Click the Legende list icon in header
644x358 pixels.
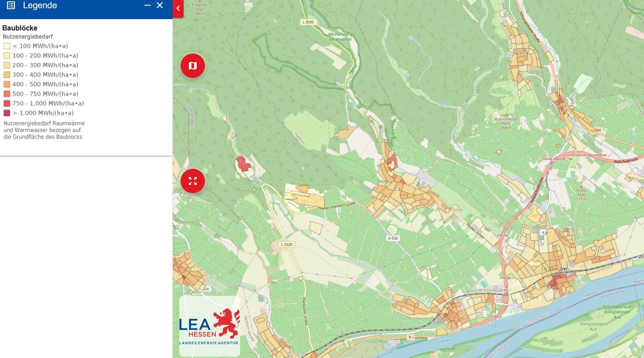(x=11, y=6)
